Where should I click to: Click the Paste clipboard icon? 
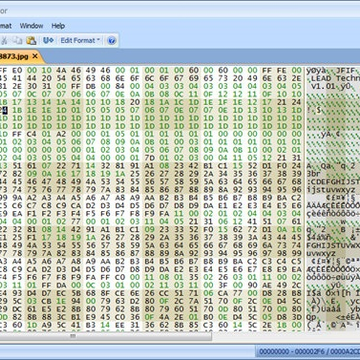click(31, 41)
